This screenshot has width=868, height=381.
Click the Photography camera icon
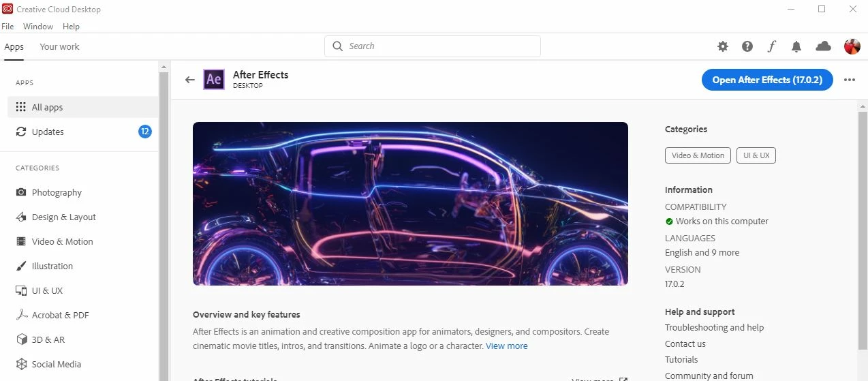point(21,192)
